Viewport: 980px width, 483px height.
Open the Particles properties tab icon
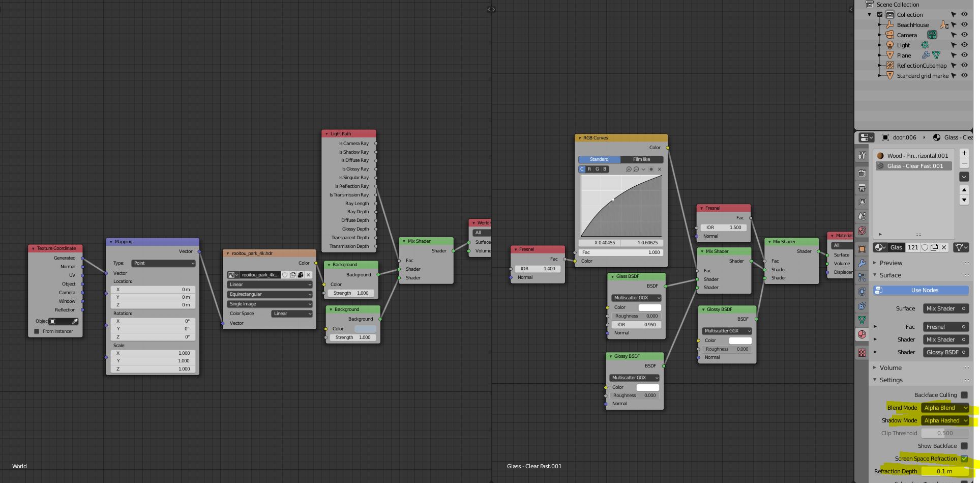point(862,277)
